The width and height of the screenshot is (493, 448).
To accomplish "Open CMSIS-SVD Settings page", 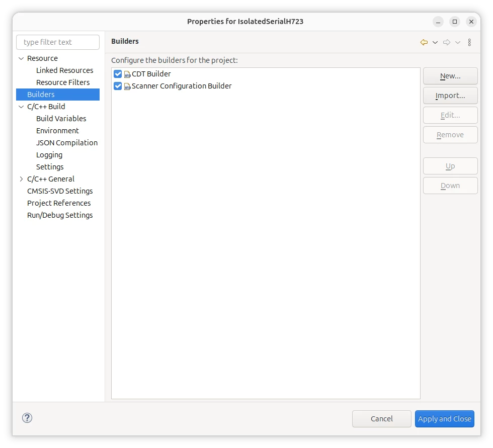I will (x=60, y=191).
